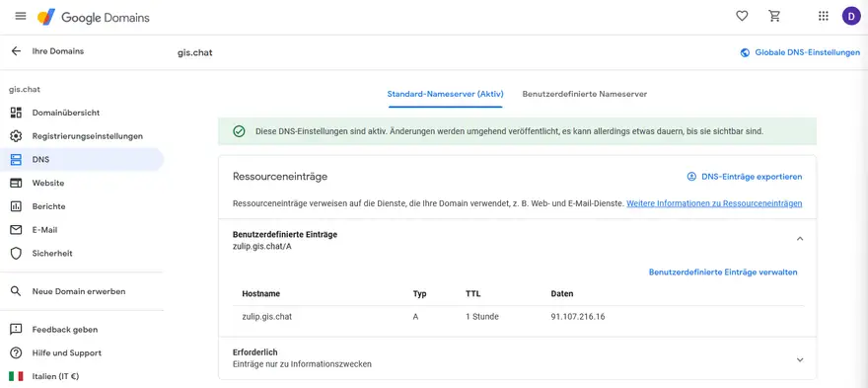This screenshot has height=388, width=868.
Task: Click the help question mark icon
Action: (x=16, y=352)
